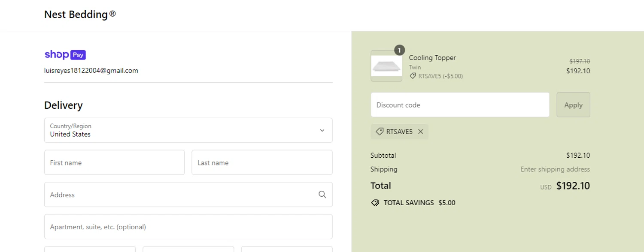644x252 pixels.
Task: Focus the Last name field
Action: 262,162
